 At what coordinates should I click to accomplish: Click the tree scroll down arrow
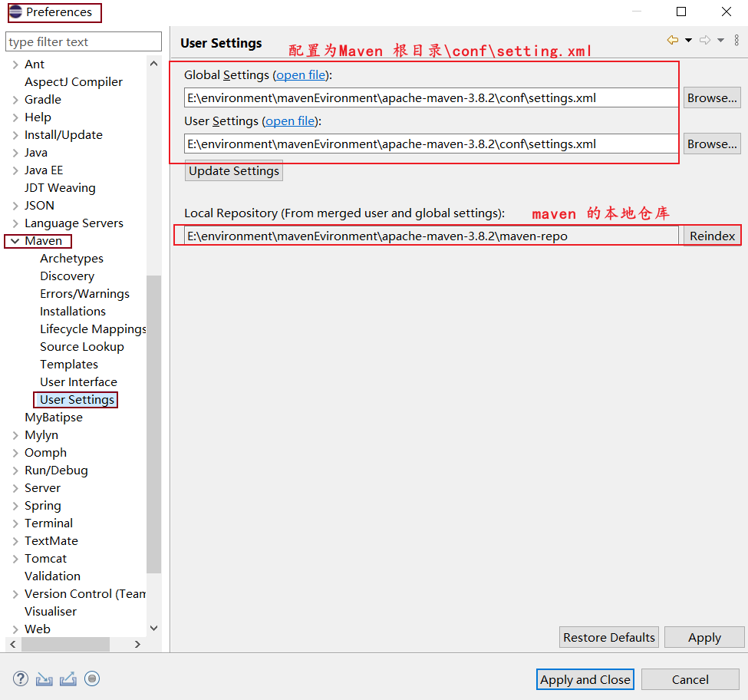pos(153,628)
